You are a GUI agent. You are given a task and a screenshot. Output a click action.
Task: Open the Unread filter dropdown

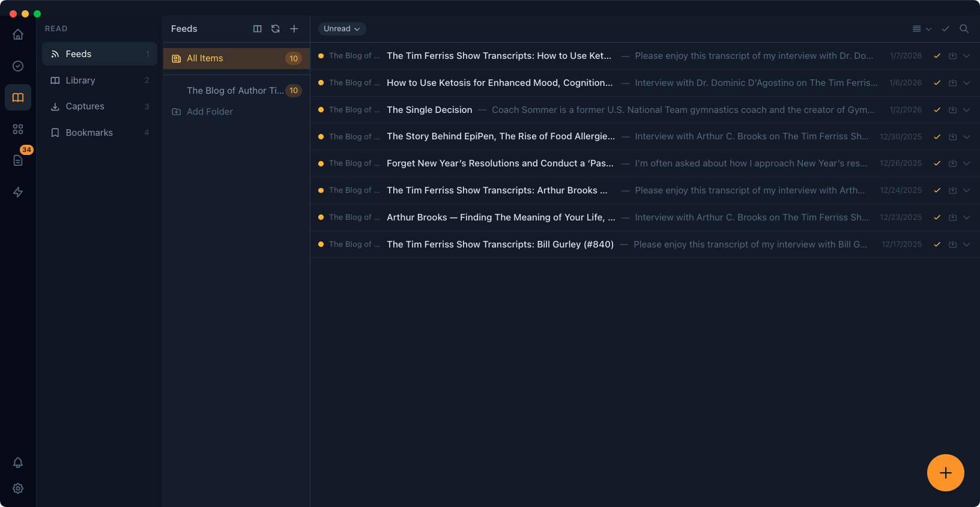(x=342, y=29)
